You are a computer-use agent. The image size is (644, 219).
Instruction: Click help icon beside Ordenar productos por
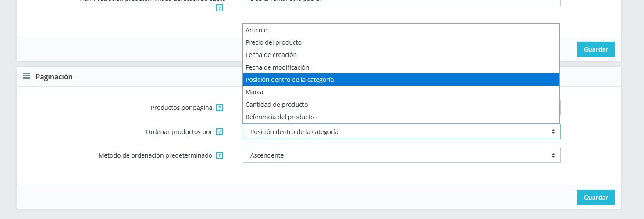(220, 132)
